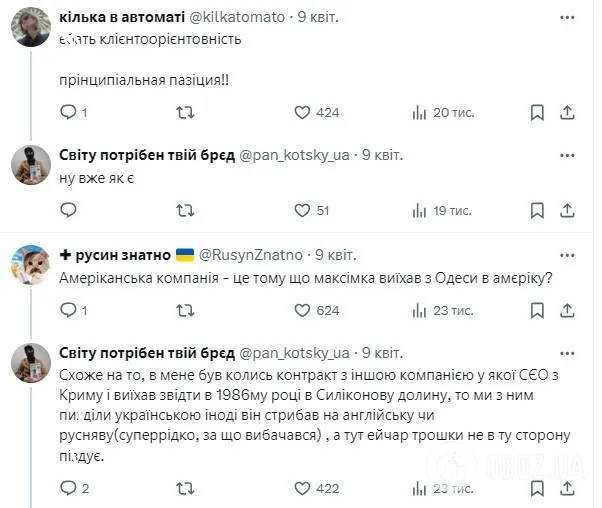Reply to the last tweet with 2 replies
Screen dimensions: 602x508
point(68,488)
